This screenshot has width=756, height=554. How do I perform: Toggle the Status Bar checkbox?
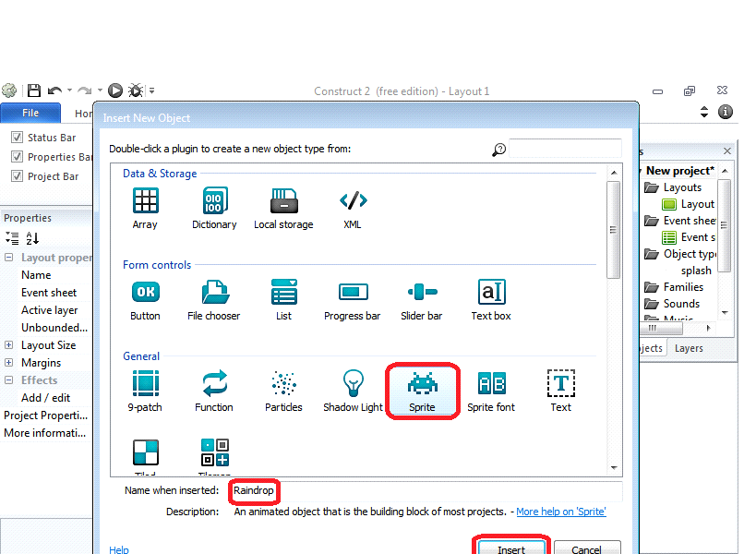(x=17, y=138)
